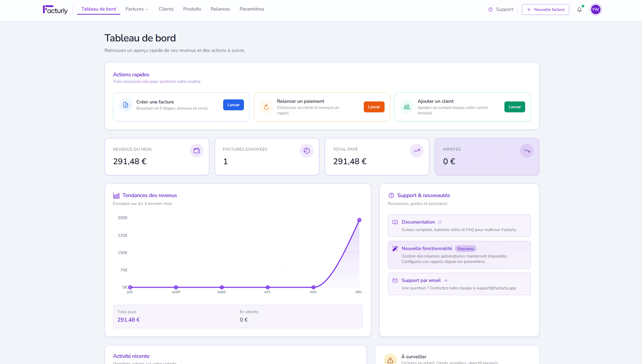Go to the Clients section
The width and height of the screenshot is (642, 364).
click(x=166, y=9)
